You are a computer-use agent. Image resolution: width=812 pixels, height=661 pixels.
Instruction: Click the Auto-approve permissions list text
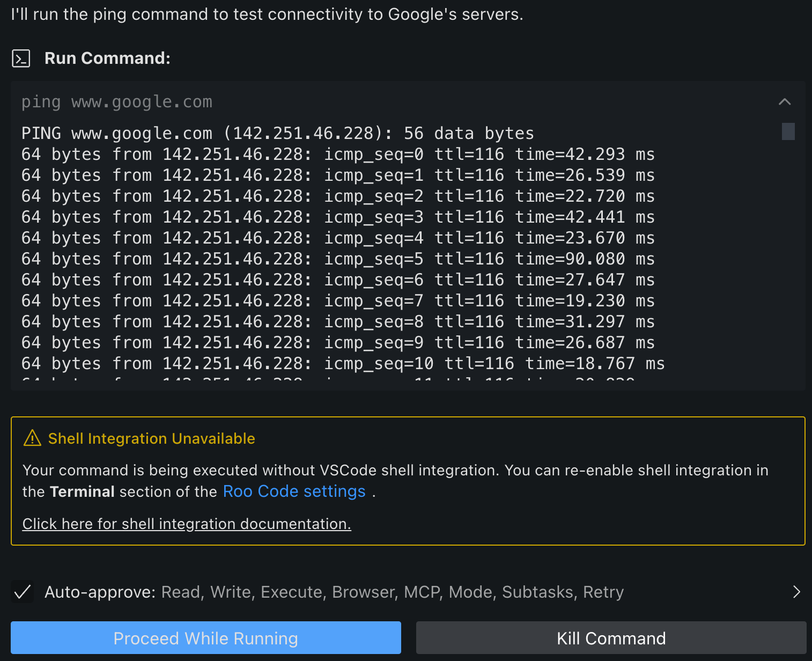click(392, 592)
